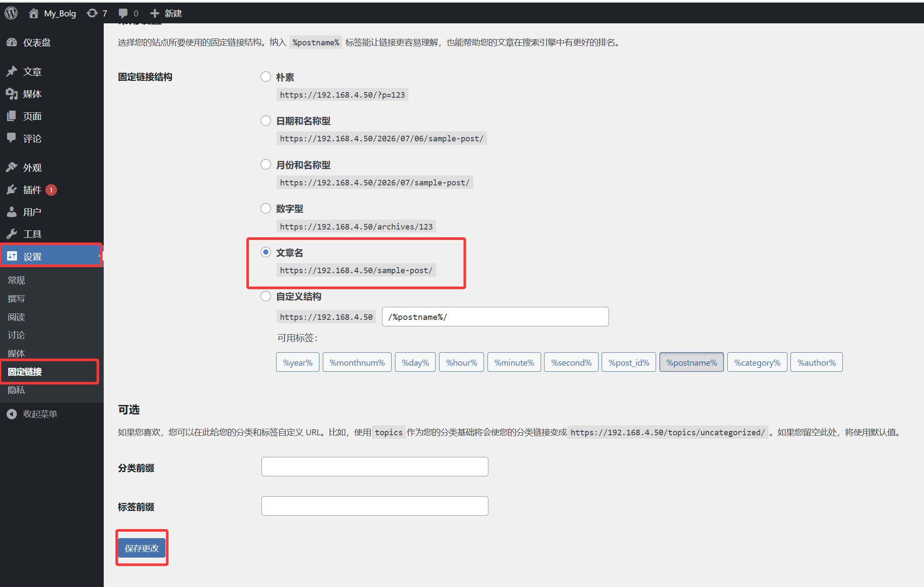Click the red plugin update badge
Screen dimensions: 924x587
pyautogui.click(x=51, y=190)
